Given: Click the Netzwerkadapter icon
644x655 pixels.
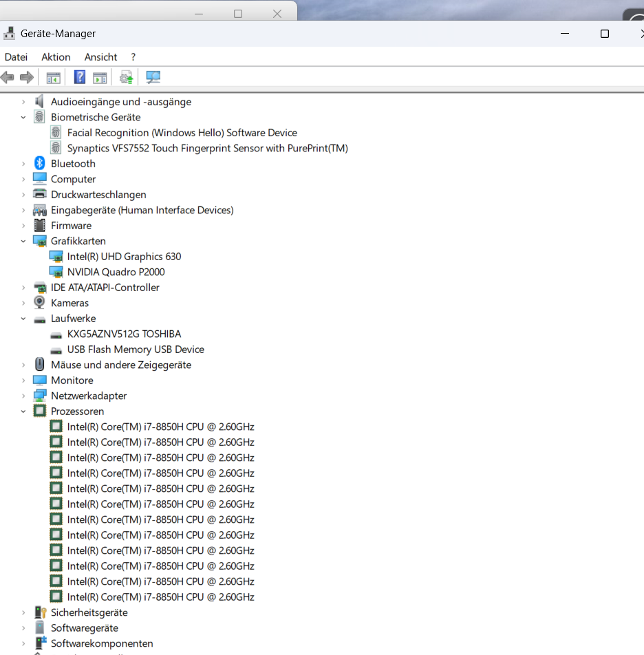Looking at the screenshot, I should (40, 395).
